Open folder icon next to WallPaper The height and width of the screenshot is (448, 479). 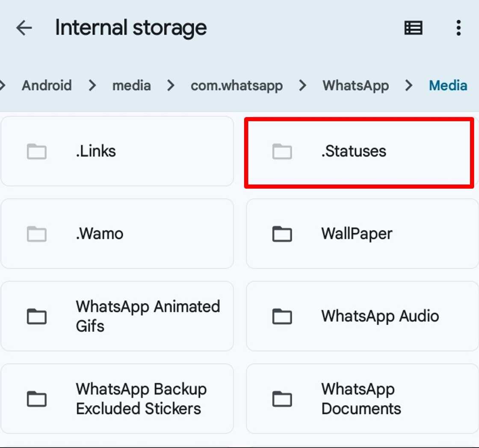pos(282,234)
